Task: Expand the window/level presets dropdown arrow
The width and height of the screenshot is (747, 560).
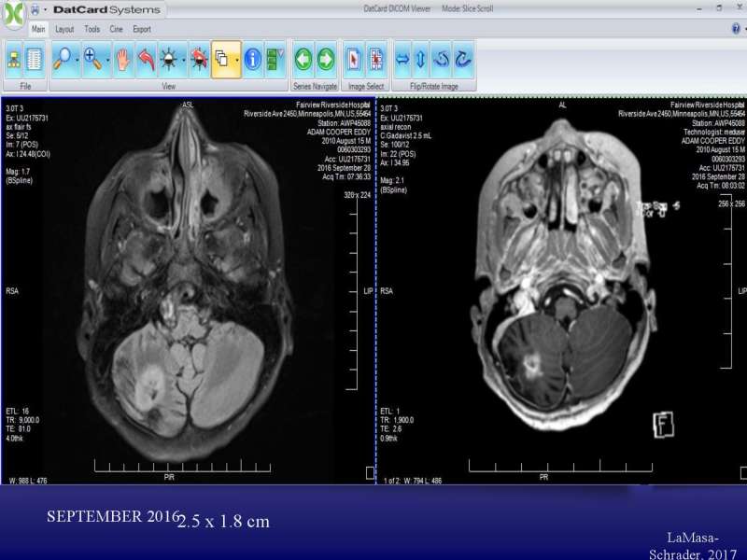Action: tap(184, 60)
